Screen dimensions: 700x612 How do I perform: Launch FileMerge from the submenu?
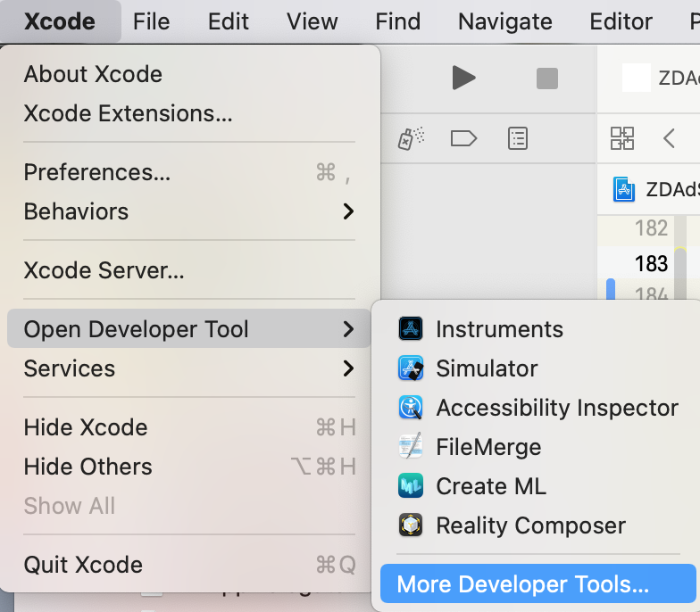coord(537,447)
